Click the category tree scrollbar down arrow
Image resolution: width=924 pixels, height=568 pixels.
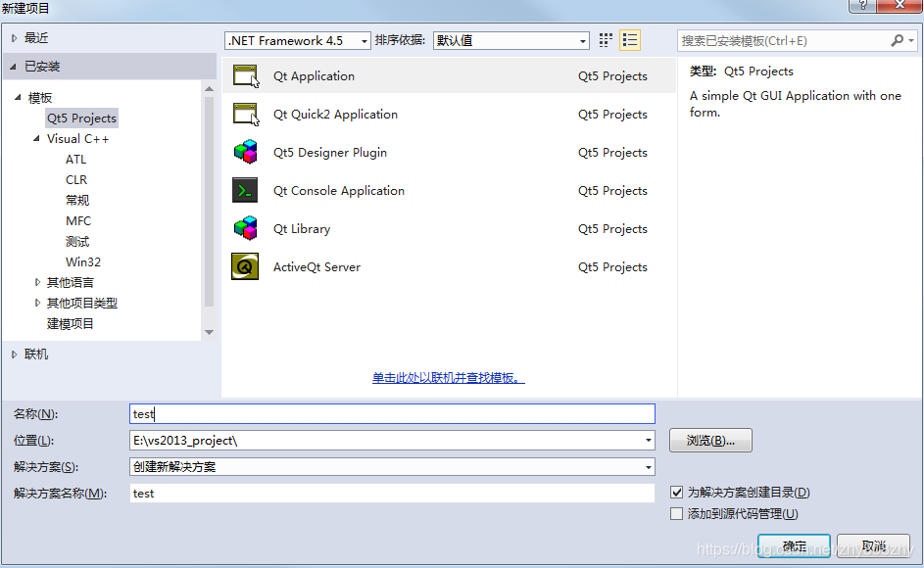coord(209,332)
